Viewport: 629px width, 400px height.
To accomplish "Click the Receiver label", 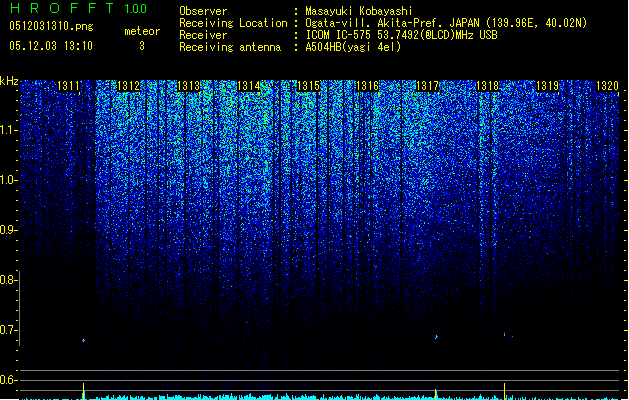I will 203,35.
